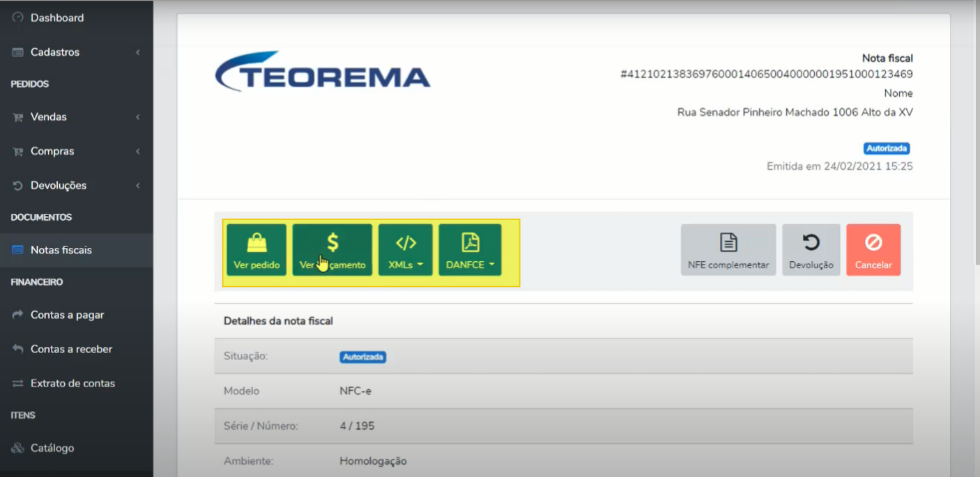Viewport: 980px width, 477px height.
Task: Click the ban circle icon on Cancelar
Action: [873, 242]
